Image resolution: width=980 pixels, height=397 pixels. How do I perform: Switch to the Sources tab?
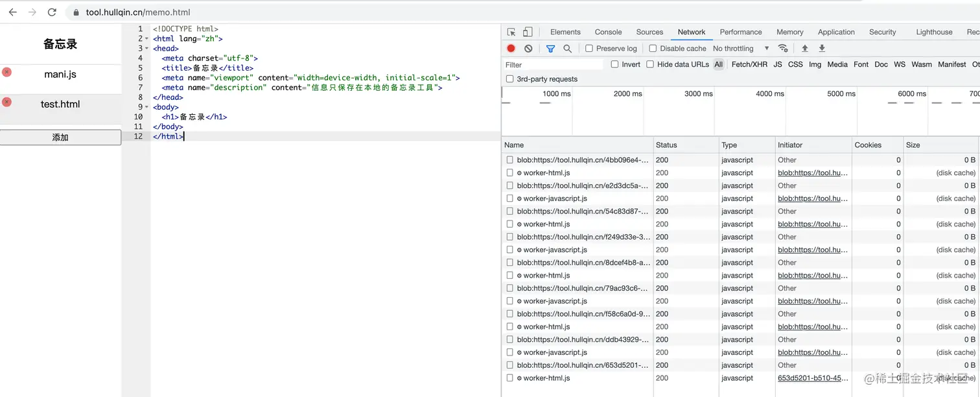coord(649,32)
